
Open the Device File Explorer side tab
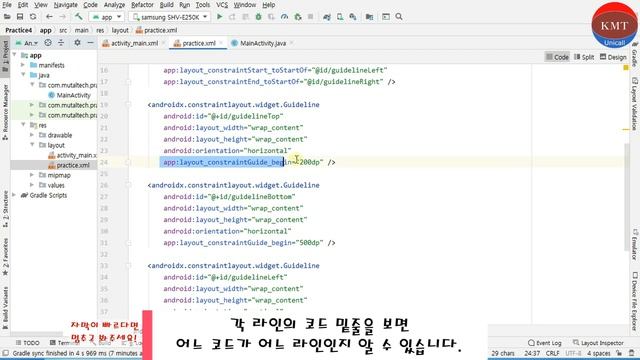pos(635,301)
